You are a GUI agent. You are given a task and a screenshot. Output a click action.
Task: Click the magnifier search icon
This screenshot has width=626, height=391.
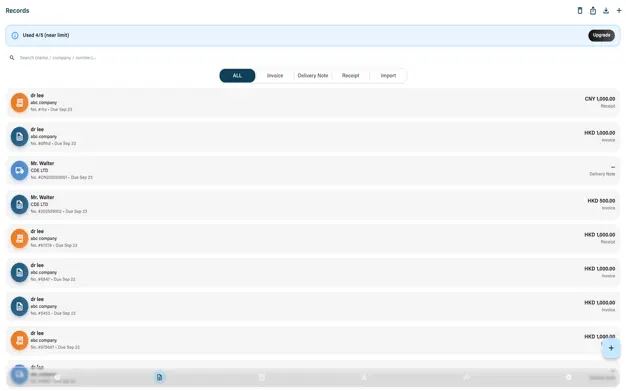click(x=12, y=58)
